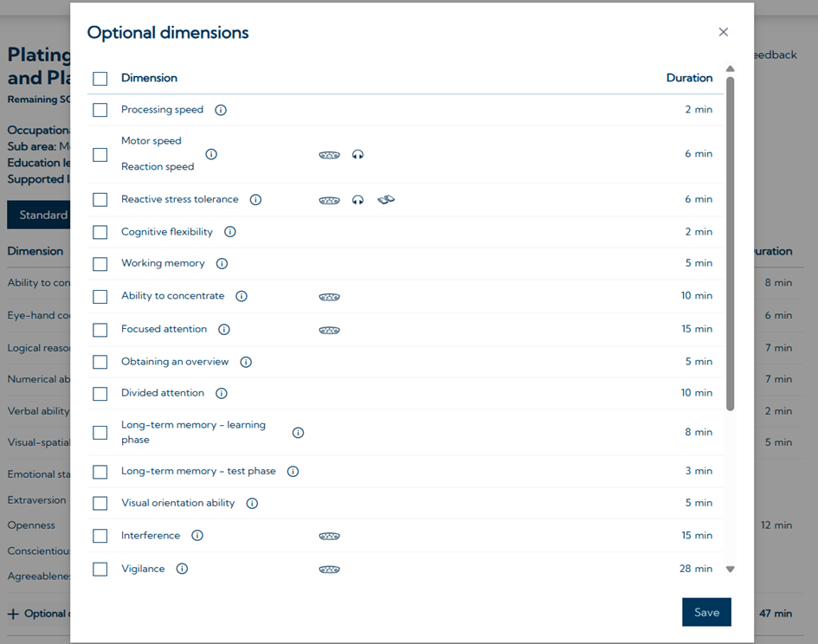
Task: Click the Duration column header
Action: [689, 78]
